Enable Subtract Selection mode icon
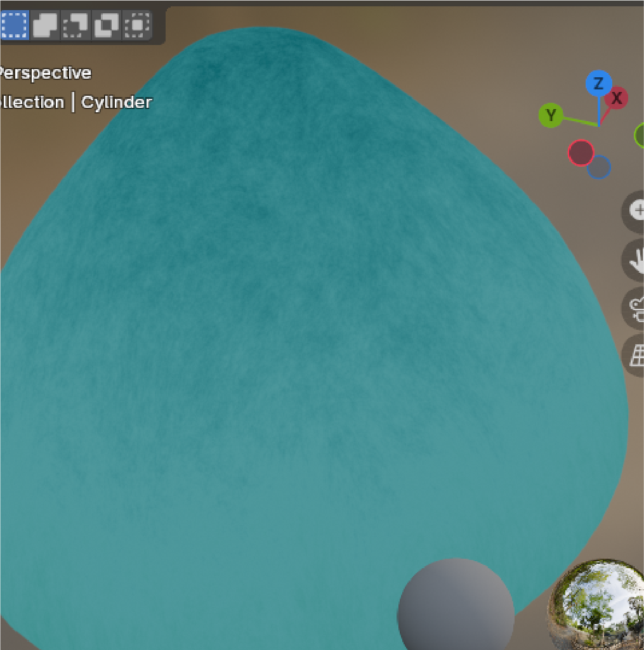The height and width of the screenshot is (650, 644). 76,25
